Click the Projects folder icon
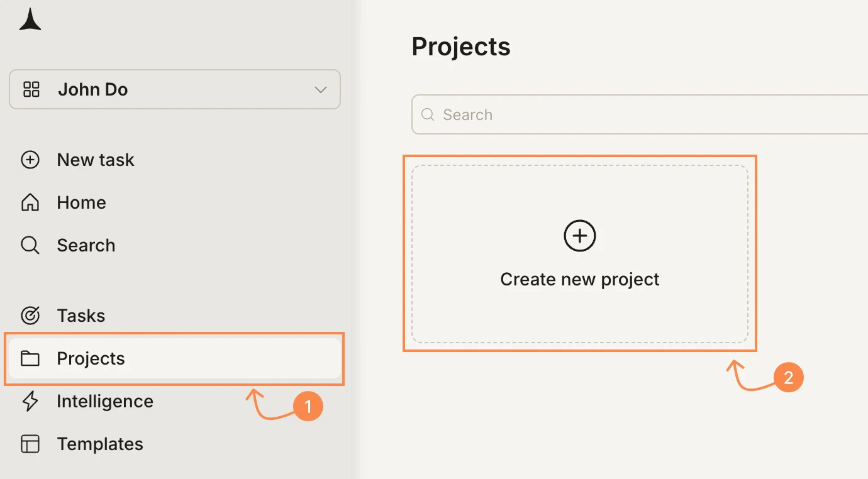Screen dimensions: 868x479 pos(30,358)
